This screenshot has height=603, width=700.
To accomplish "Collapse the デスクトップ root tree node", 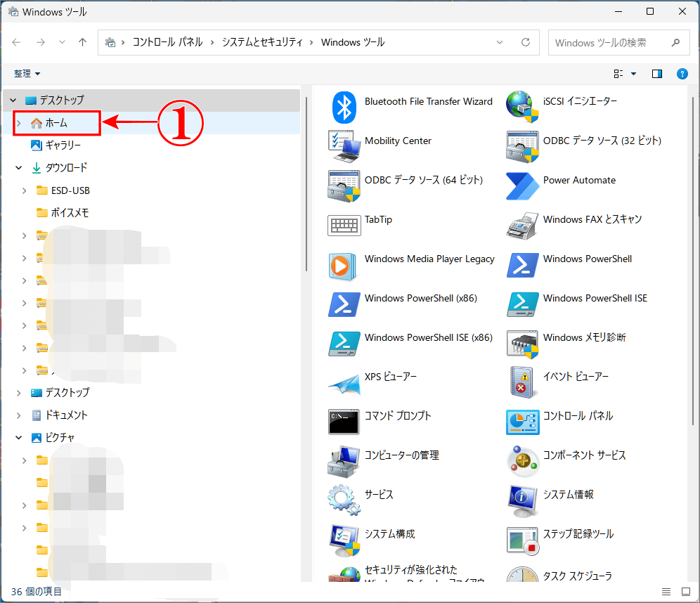I will 13,100.
